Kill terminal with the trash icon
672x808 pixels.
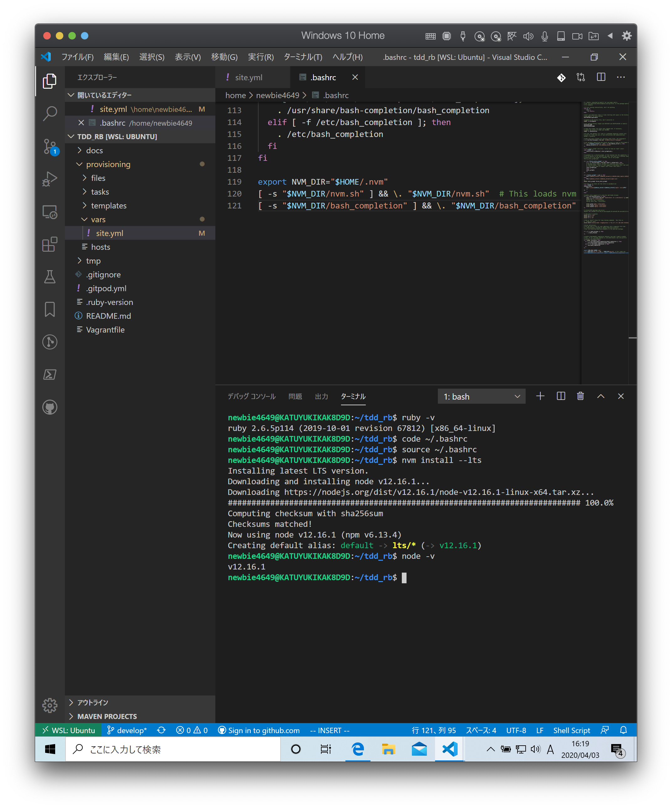(580, 396)
